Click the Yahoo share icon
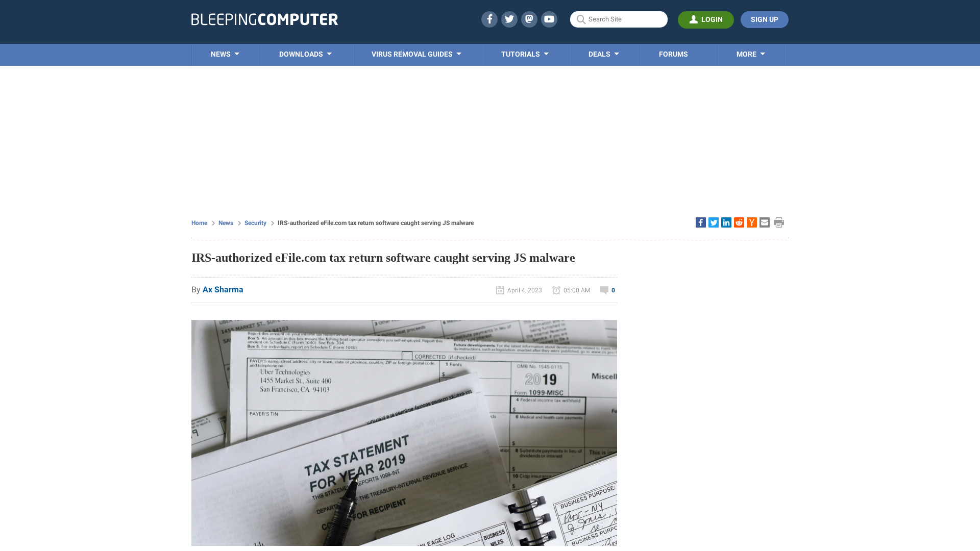 751,222
